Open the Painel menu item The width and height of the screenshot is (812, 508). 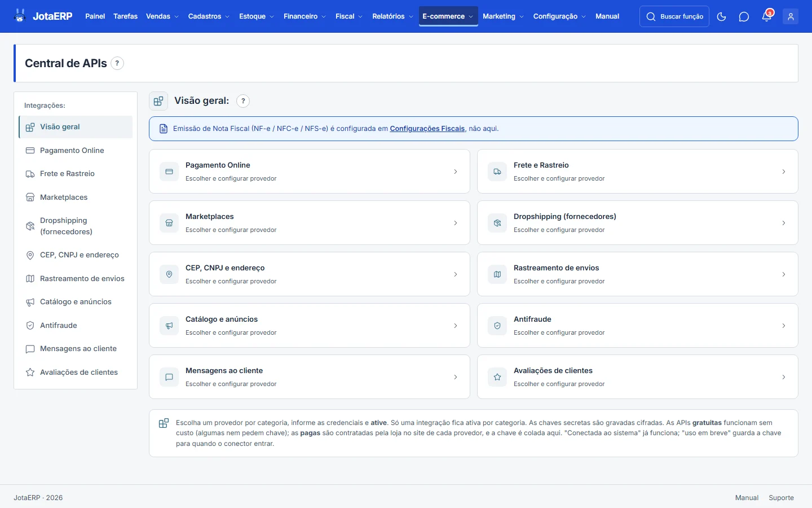click(95, 16)
